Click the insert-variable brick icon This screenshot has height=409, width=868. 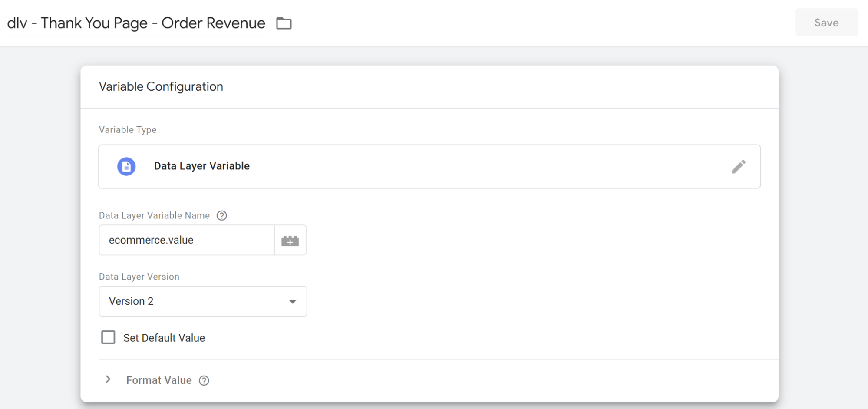pyautogui.click(x=290, y=241)
